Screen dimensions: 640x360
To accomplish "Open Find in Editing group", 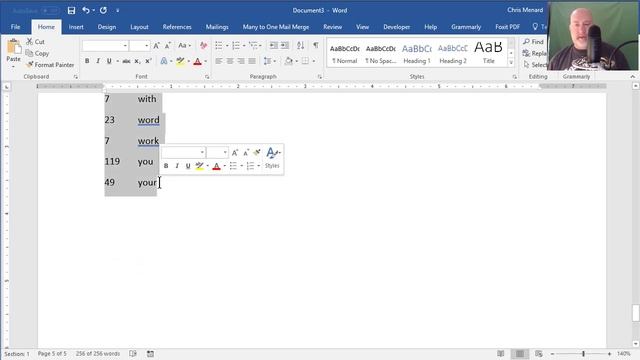I will point(533,42).
